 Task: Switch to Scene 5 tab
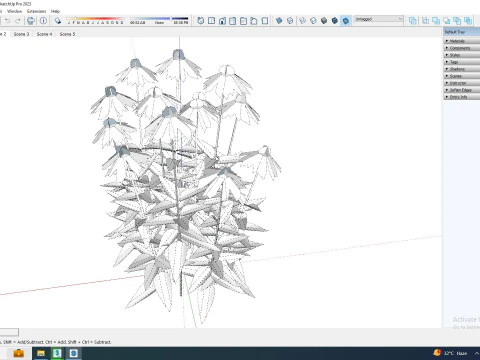[67, 34]
